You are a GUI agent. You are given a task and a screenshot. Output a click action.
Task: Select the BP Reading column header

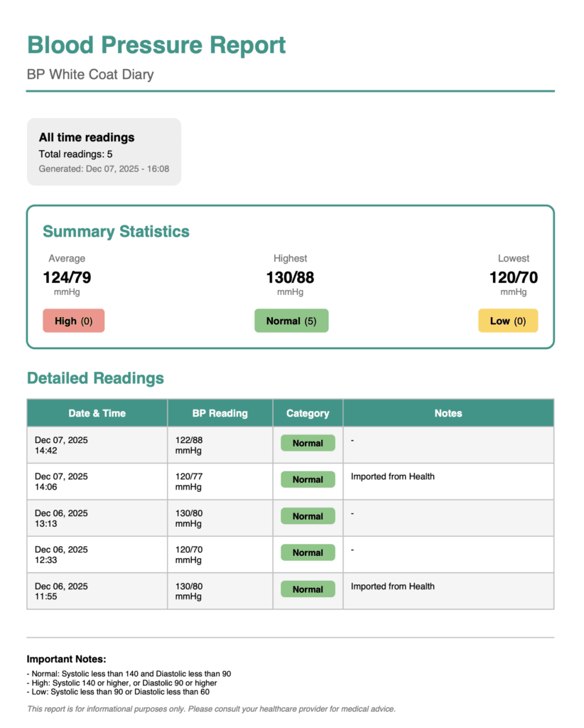click(x=220, y=413)
